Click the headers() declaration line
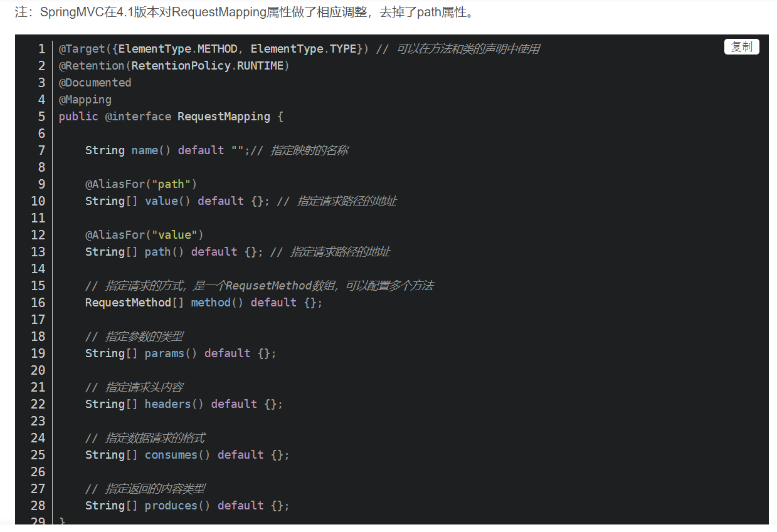Image resolution: width=777 pixels, height=532 pixels. pos(184,404)
